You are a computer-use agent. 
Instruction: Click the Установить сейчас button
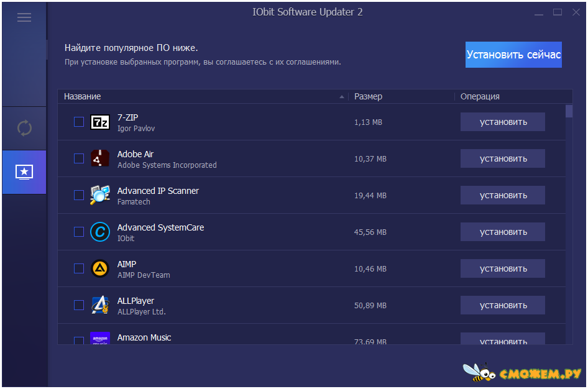tap(513, 55)
